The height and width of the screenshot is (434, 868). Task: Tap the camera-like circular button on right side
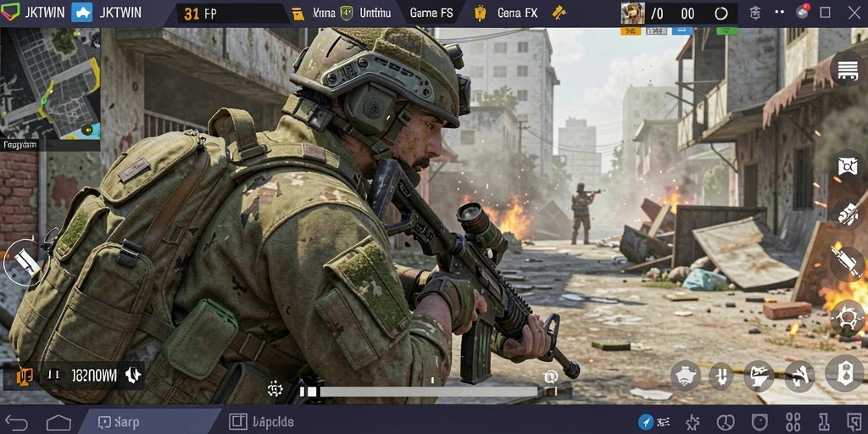point(848,167)
